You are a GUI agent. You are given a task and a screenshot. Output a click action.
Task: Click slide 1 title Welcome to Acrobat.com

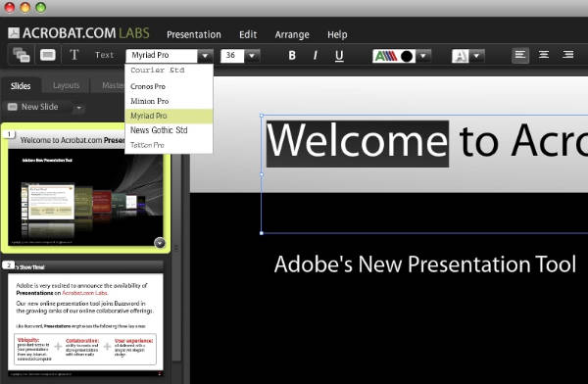[72, 140]
